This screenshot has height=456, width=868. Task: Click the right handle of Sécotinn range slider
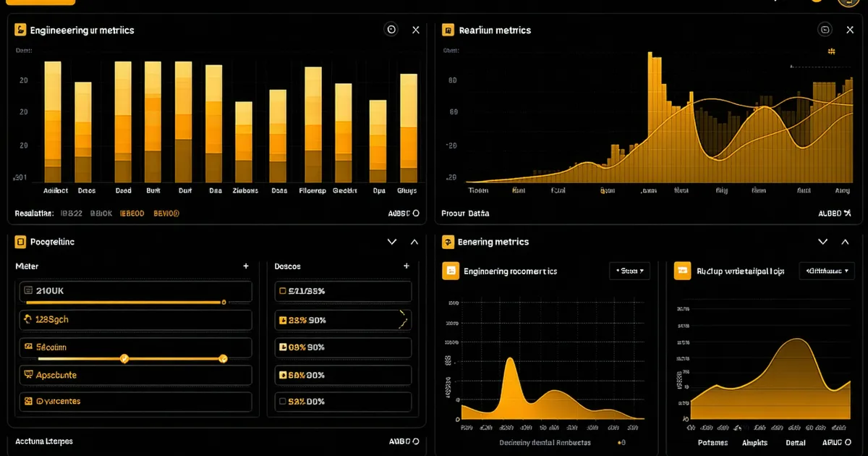223,358
